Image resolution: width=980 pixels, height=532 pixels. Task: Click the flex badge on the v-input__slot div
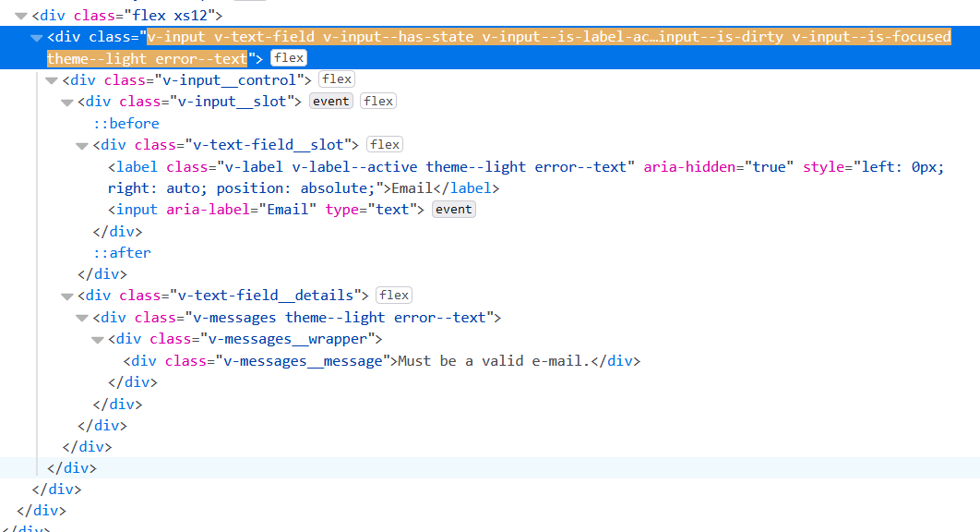[377, 101]
